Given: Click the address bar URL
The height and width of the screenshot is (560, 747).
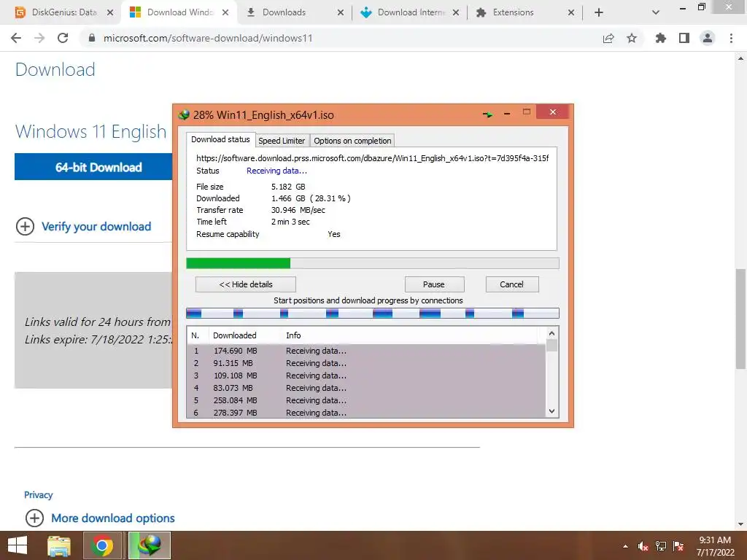Looking at the screenshot, I should click(x=208, y=38).
